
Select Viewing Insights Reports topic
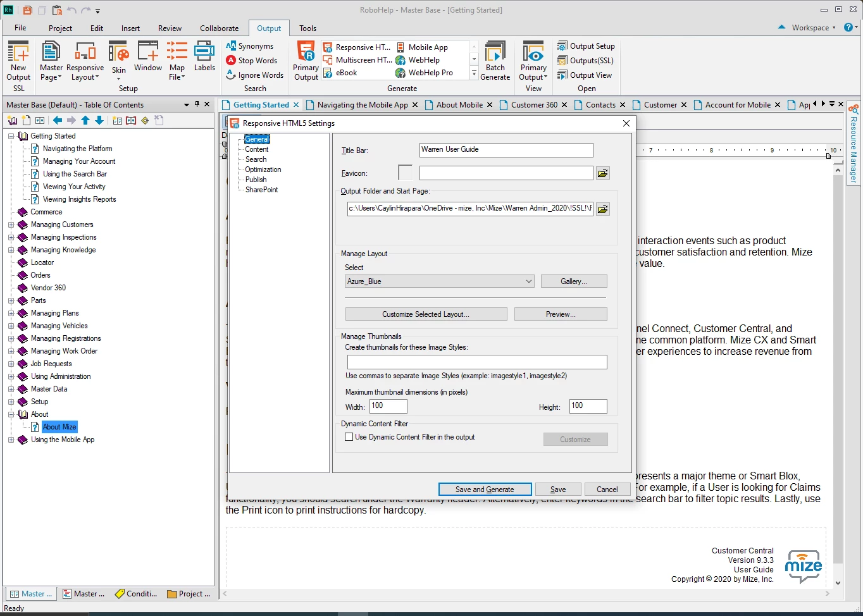(79, 199)
